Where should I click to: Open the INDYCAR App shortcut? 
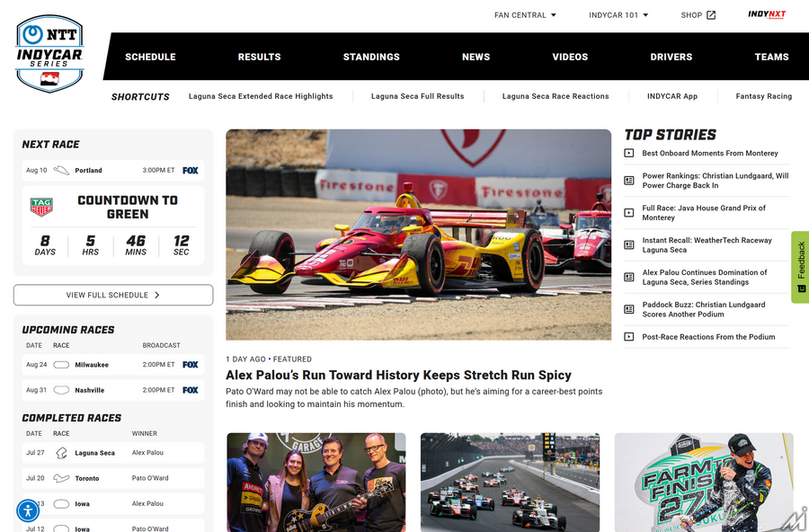click(672, 96)
